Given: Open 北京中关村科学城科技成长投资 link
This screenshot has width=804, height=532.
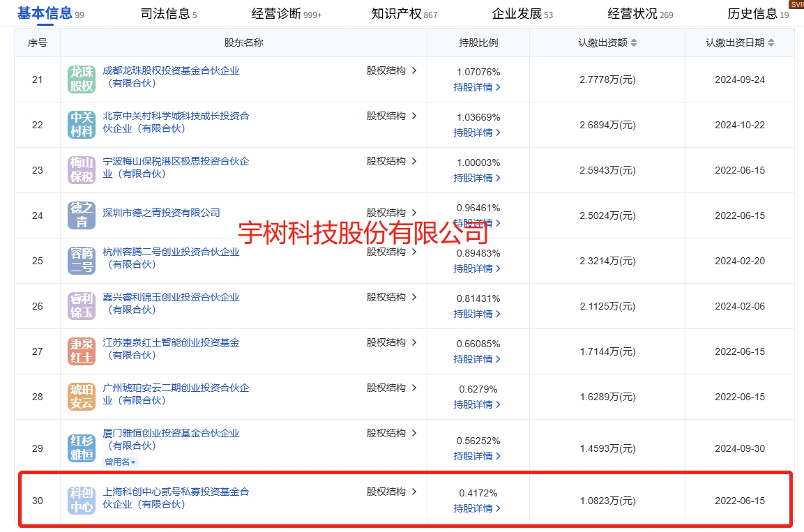Looking at the screenshot, I should (176, 122).
